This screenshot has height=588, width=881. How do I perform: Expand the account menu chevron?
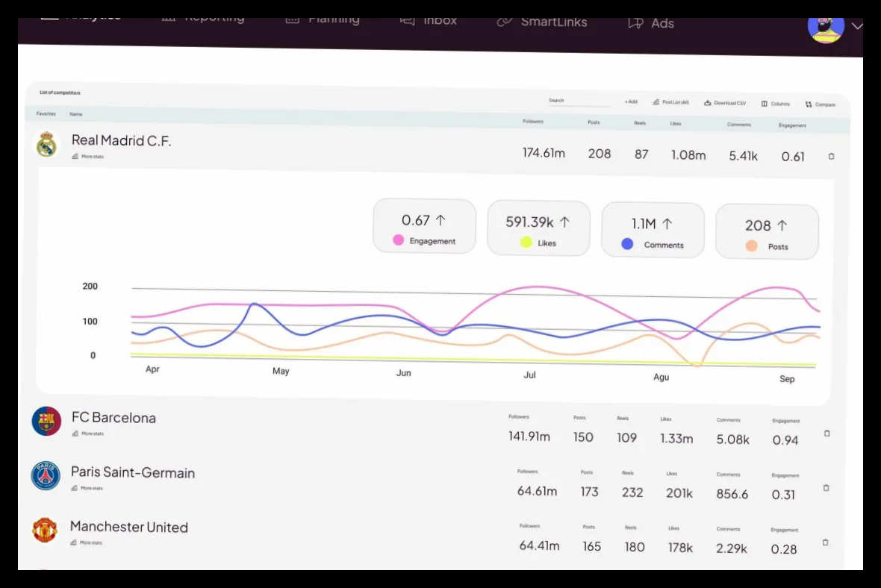(x=857, y=26)
